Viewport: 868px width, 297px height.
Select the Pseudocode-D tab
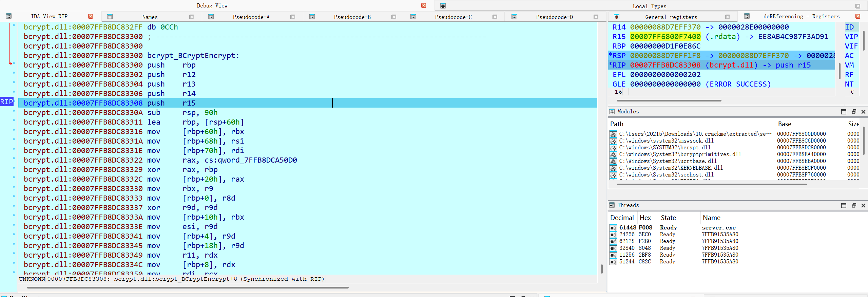pos(554,17)
